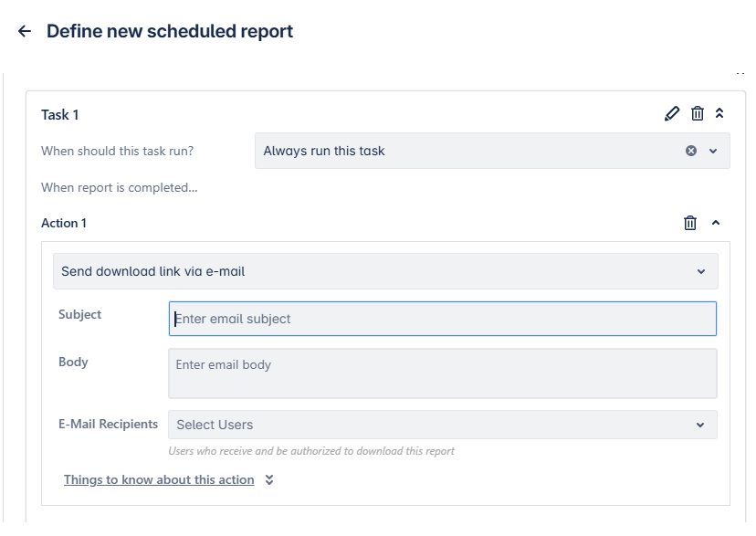Click the 'Define new scheduled report' title

pos(170,31)
